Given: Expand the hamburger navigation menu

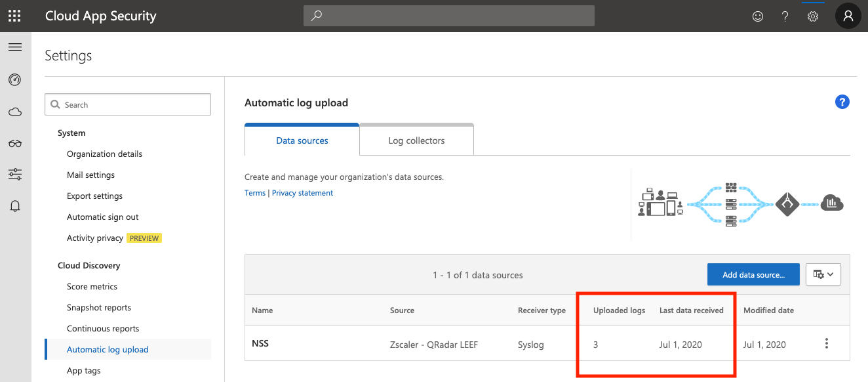Looking at the screenshot, I should [15, 47].
